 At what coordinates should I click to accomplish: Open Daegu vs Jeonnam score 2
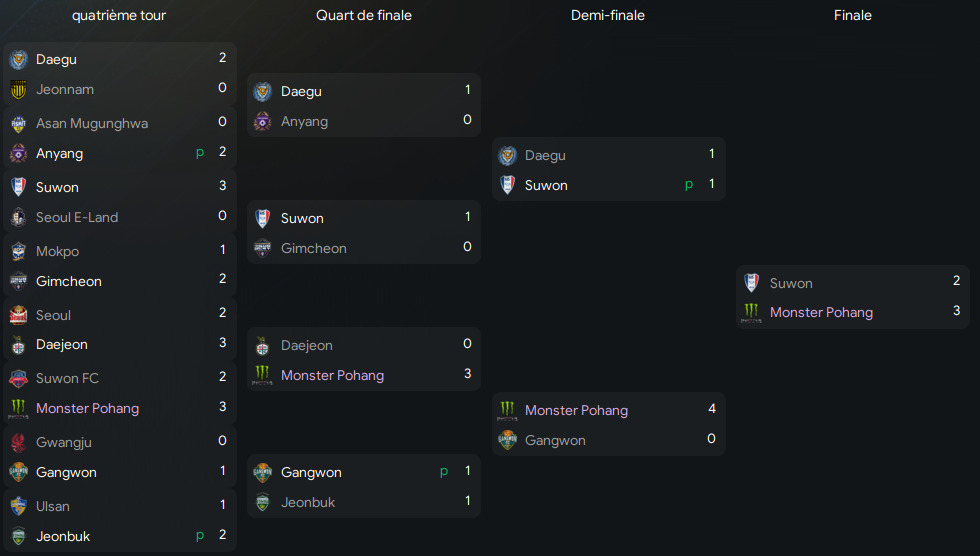tap(222, 57)
